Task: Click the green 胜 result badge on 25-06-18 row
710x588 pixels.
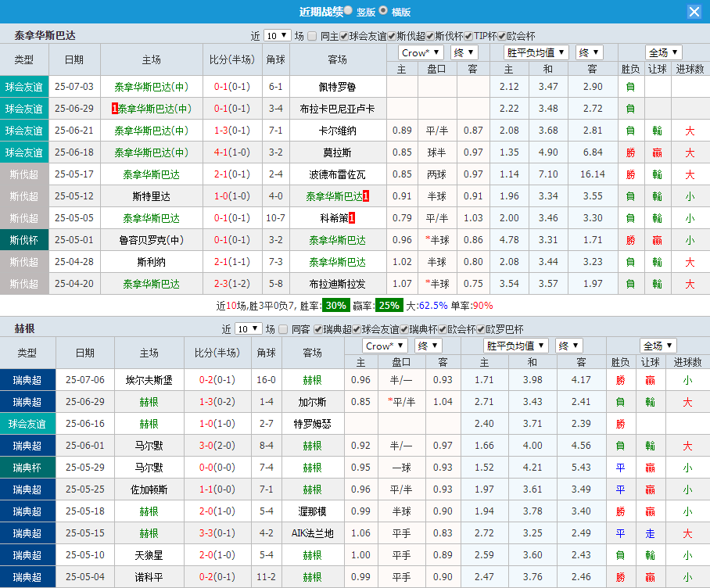Action: (630, 152)
